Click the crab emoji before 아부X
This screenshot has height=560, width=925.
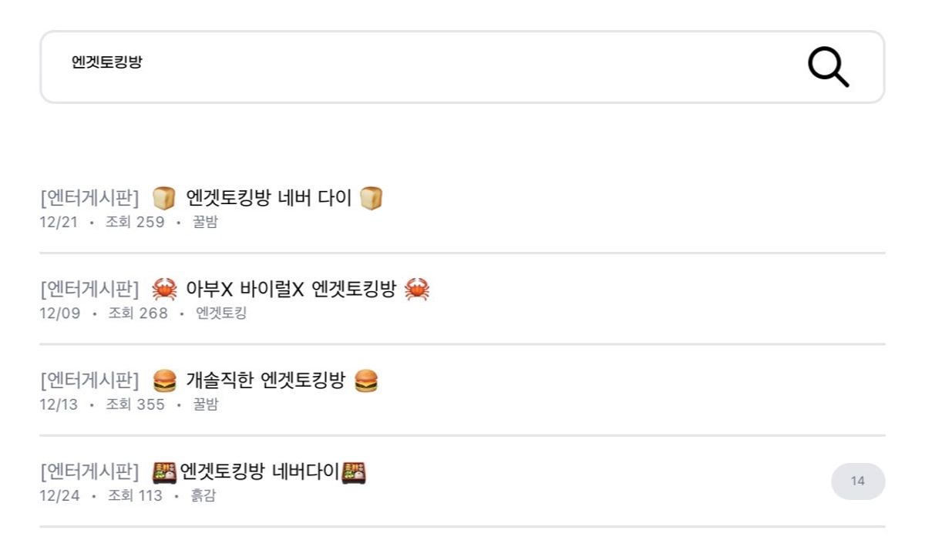click(x=164, y=290)
